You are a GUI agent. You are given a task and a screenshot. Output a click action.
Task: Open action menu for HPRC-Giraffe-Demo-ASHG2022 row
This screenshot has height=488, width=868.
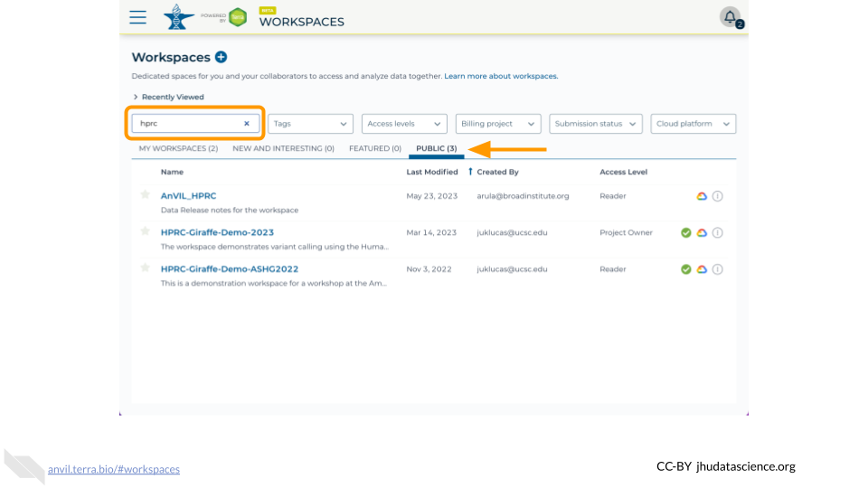tap(717, 269)
